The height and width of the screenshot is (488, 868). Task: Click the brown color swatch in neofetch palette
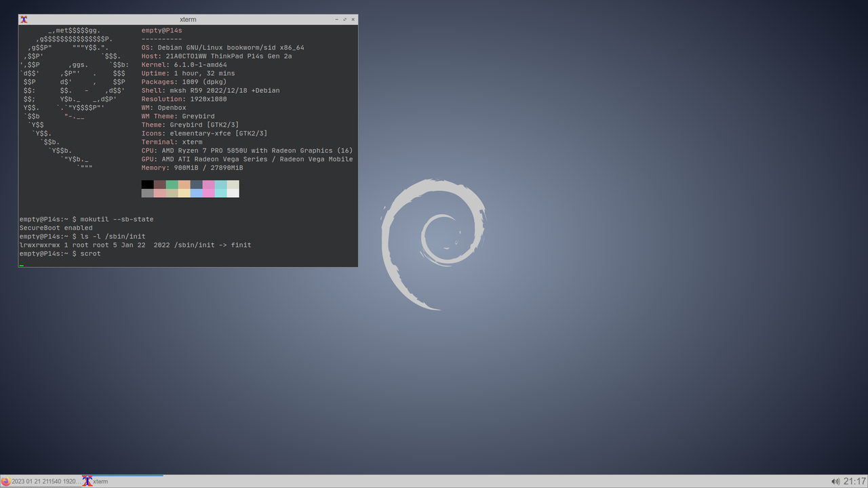[x=160, y=184]
